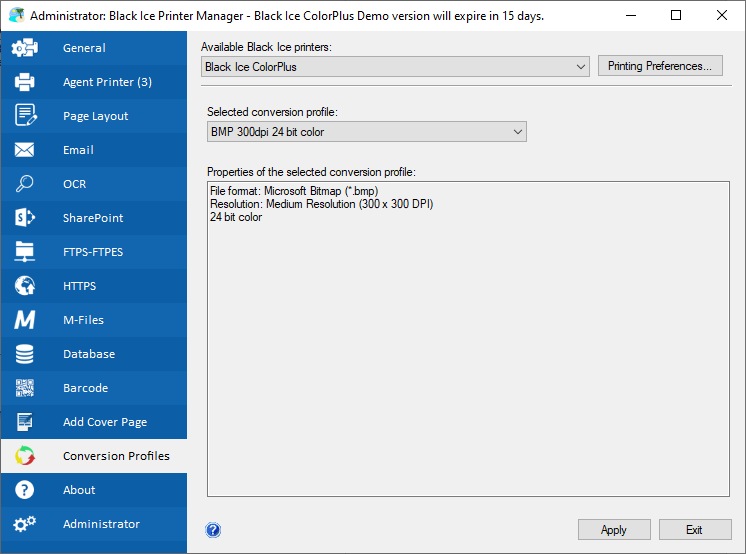Select the Agent Printer icon
Viewport: 746px width, 554px height.
coord(25,82)
